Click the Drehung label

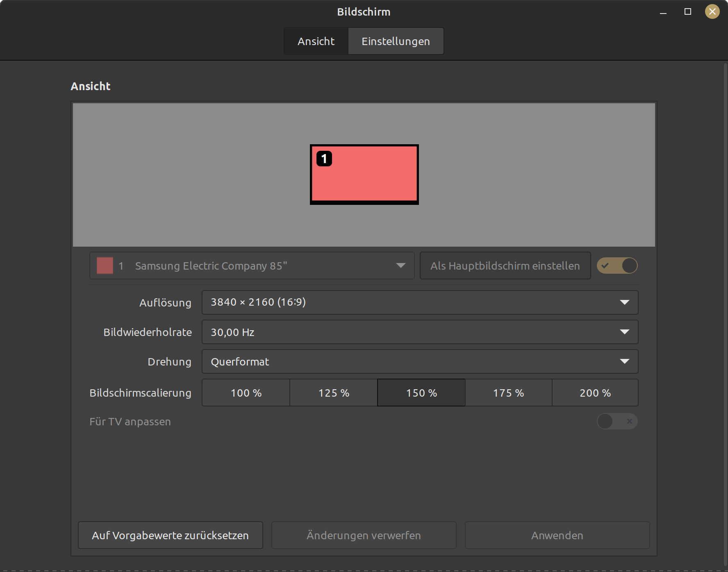169,362
